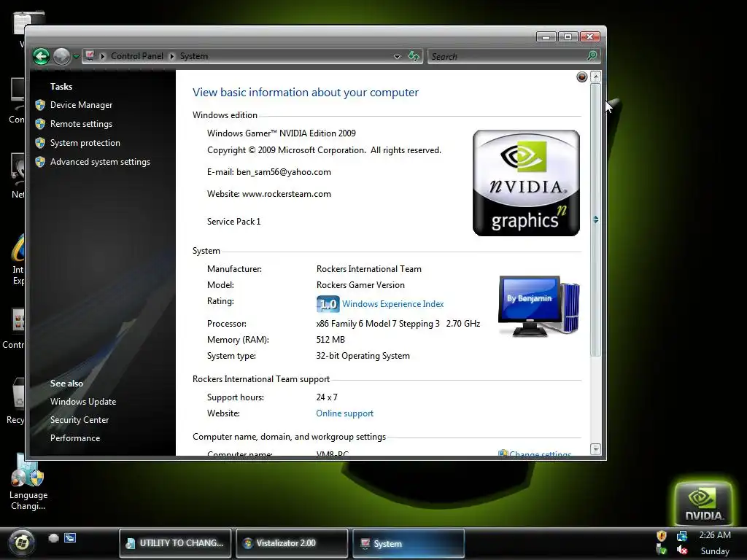Click the shield icon beside Remote settings
Viewport: 747px width, 560px height.
[41, 124]
